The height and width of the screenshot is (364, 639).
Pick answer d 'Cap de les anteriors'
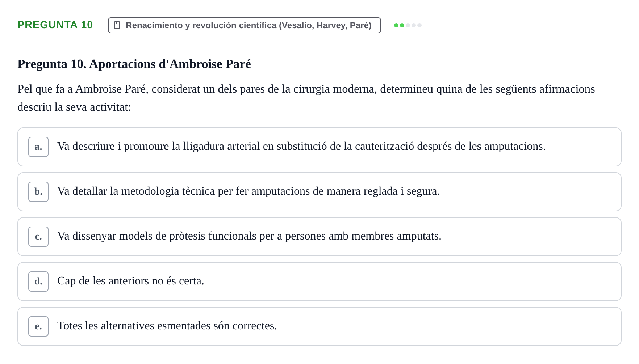point(319,282)
